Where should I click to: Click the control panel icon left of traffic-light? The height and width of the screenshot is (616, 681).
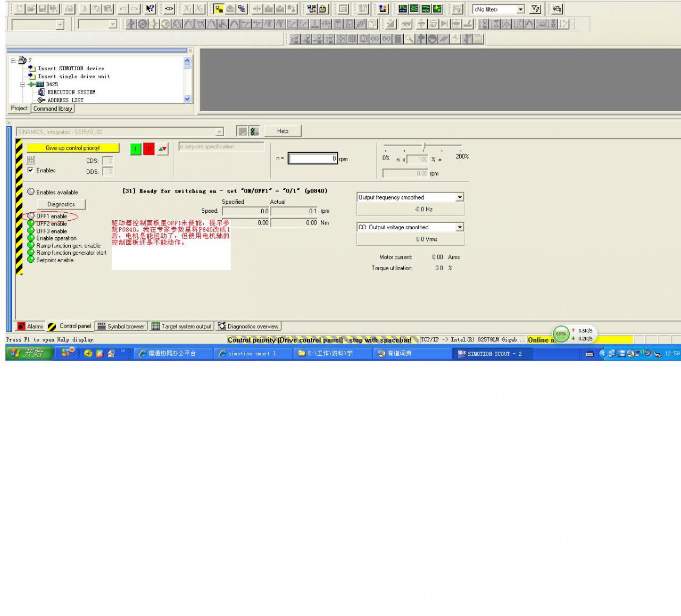click(242, 131)
